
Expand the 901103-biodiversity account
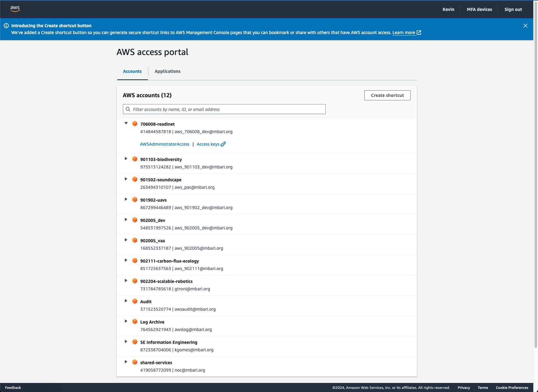126,158
